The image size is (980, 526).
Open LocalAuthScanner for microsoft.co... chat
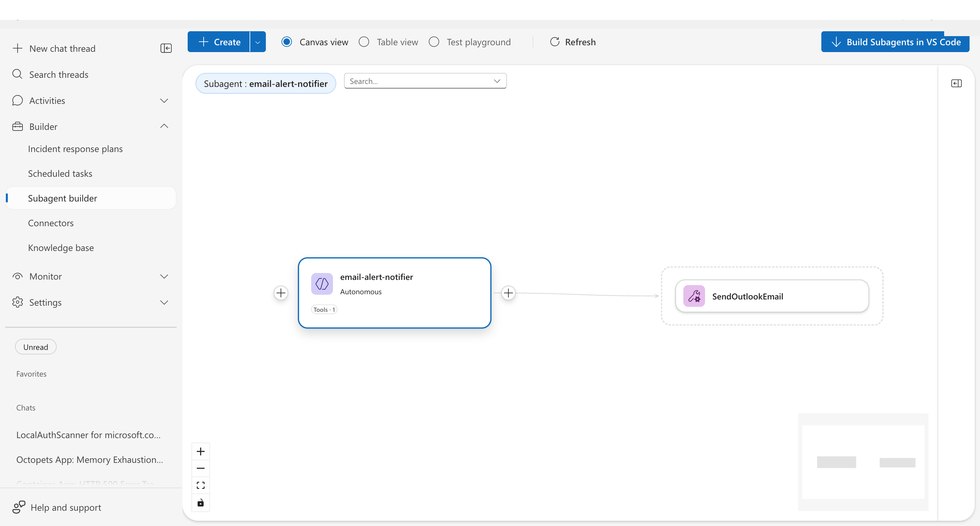pyautogui.click(x=88, y=435)
